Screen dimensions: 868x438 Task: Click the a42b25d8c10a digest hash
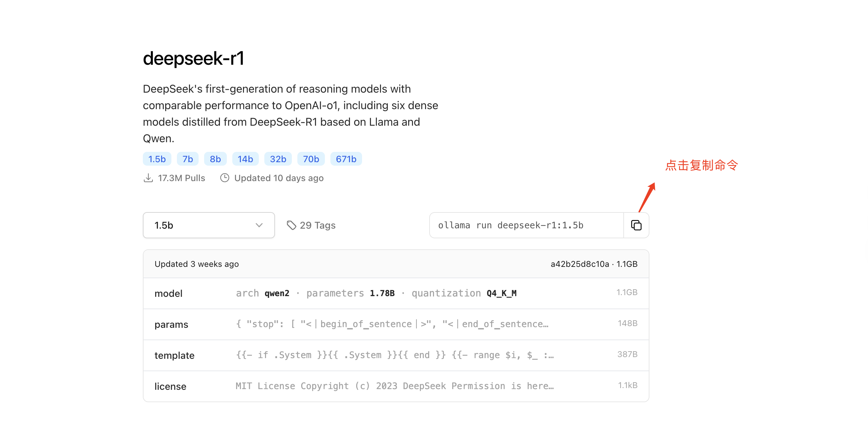[x=580, y=264]
